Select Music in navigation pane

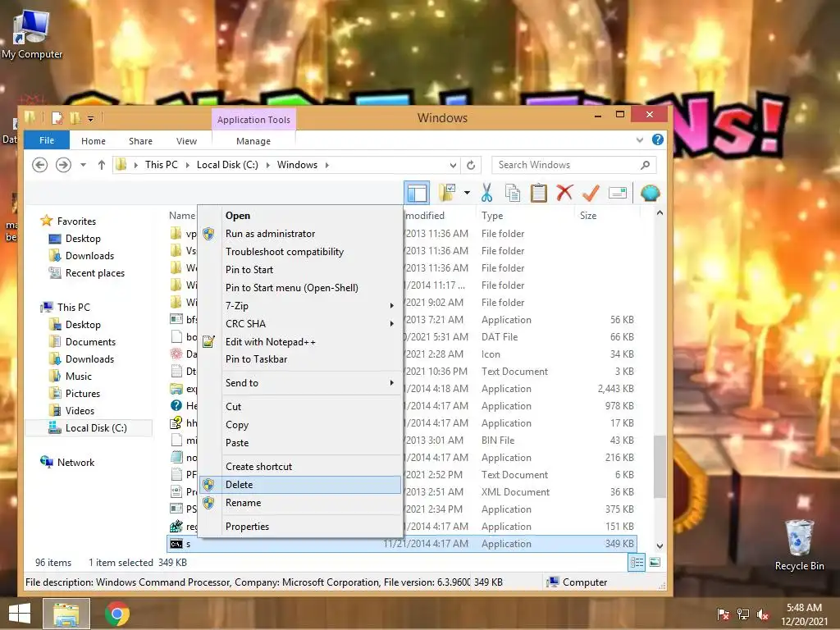[x=71, y=376]
